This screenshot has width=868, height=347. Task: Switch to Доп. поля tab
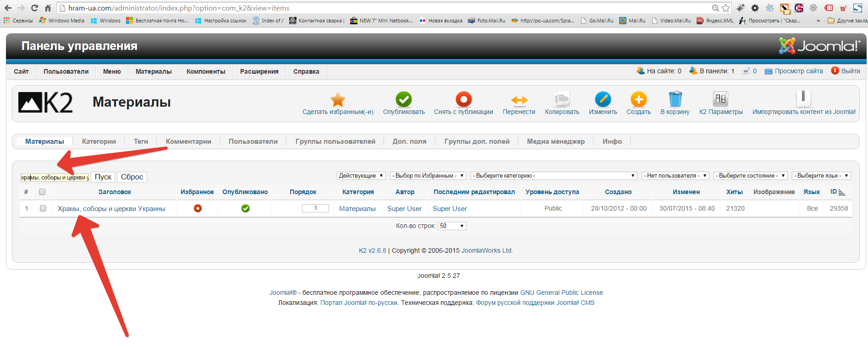tap(409, 141)
